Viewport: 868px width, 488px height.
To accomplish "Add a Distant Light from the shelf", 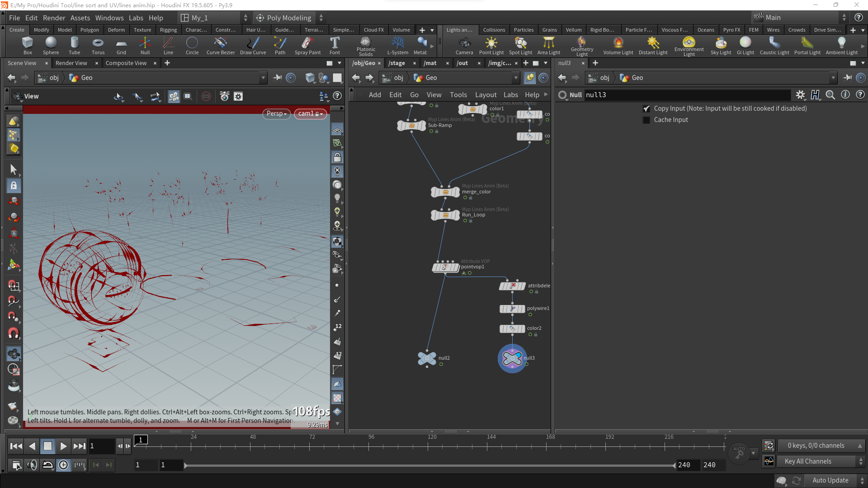I will click(x=653, y=46).
